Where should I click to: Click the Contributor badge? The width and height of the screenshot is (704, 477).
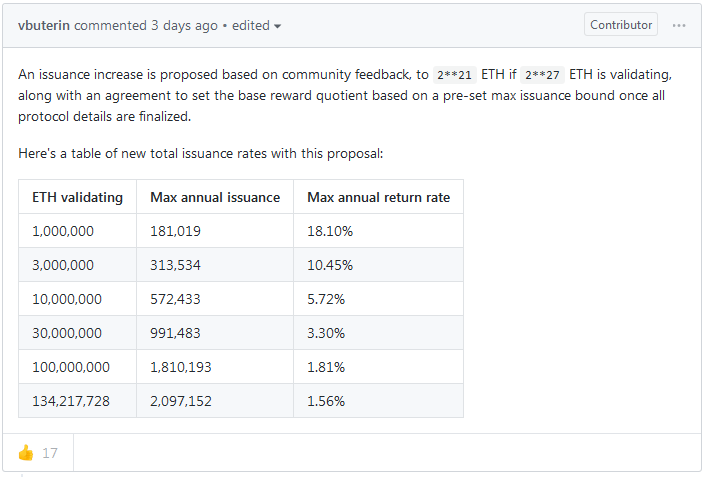tap(621, 25)
